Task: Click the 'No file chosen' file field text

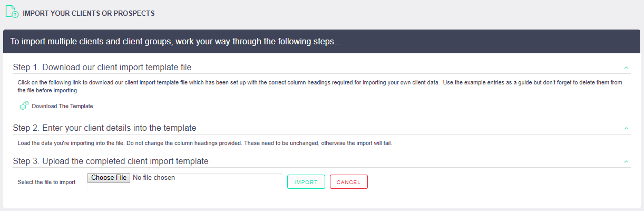Action: tap(154, 178)
